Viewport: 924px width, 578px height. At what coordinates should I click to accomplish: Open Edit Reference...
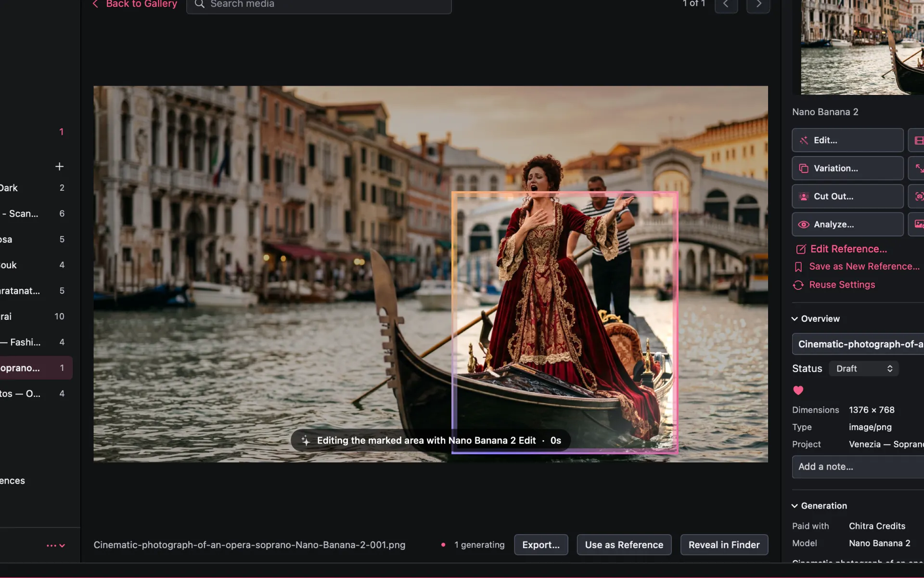(x=842, y=249)
